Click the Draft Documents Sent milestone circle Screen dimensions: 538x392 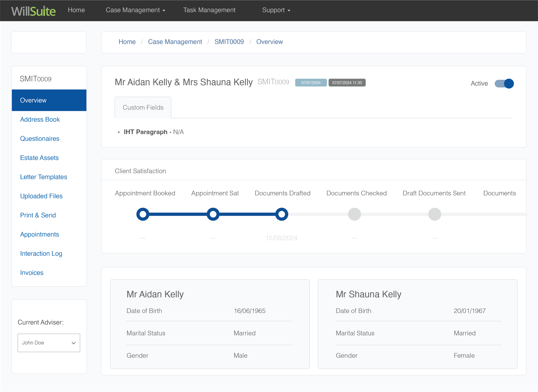[434, 214]
